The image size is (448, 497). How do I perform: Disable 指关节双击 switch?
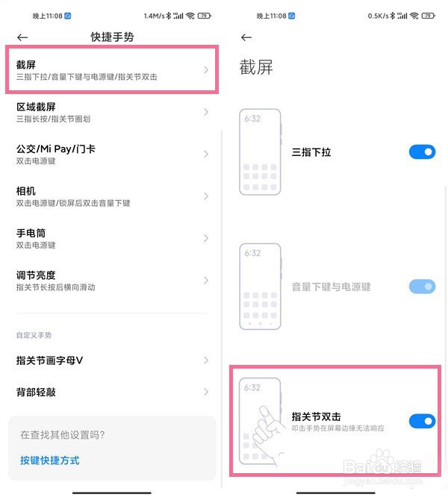[x=422, y=421]
